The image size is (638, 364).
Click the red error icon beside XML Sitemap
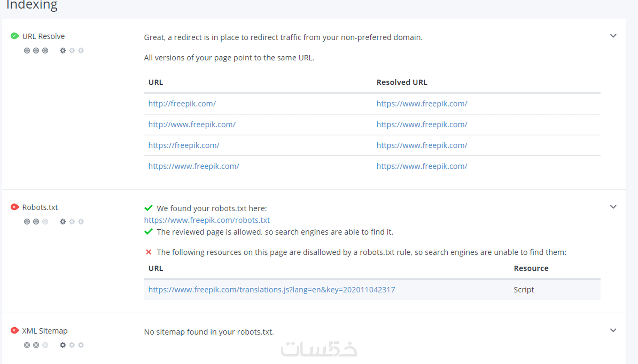pyautogui.click(x=15, y=331)
